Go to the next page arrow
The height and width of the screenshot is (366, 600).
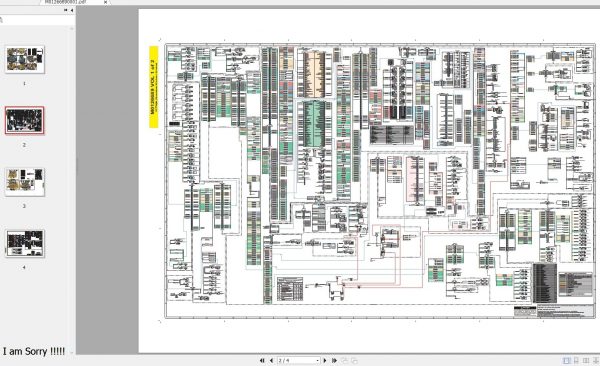(325, 361)
